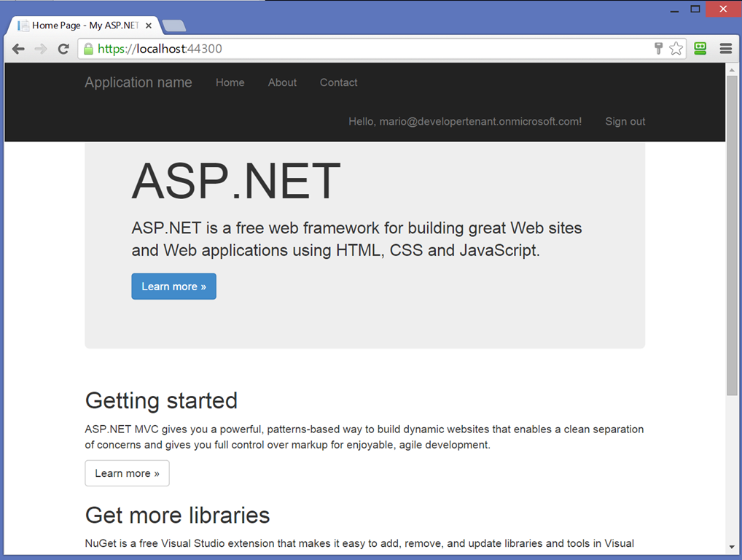
Task: Maximize the browser window
Action: tap(695, 9)
